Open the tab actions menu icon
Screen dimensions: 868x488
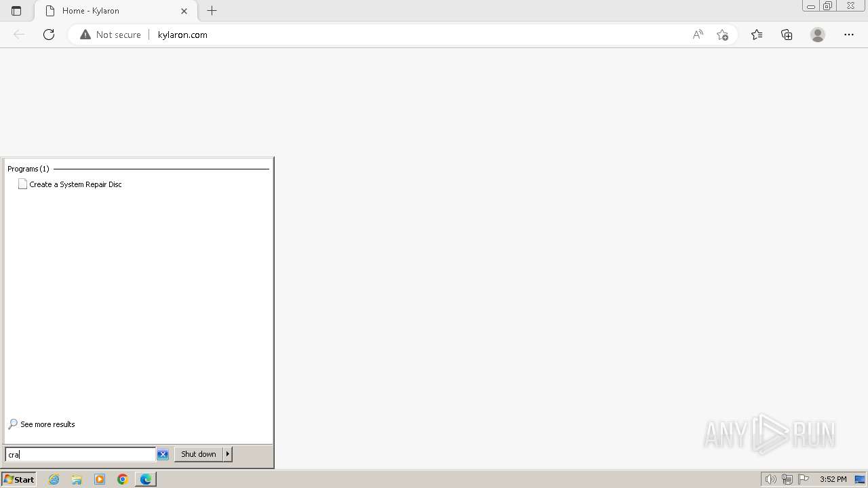tap(16, 11)
